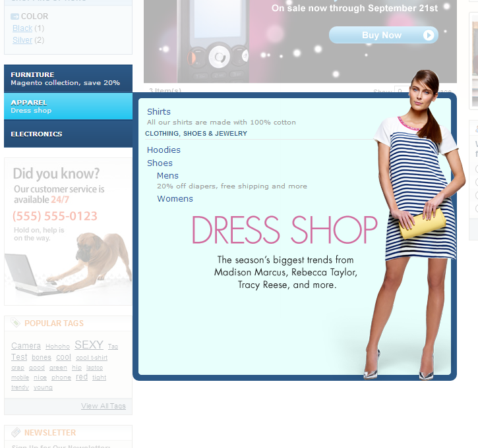Open the green tag
Screen dimensions: 478x448
point(58,368)
